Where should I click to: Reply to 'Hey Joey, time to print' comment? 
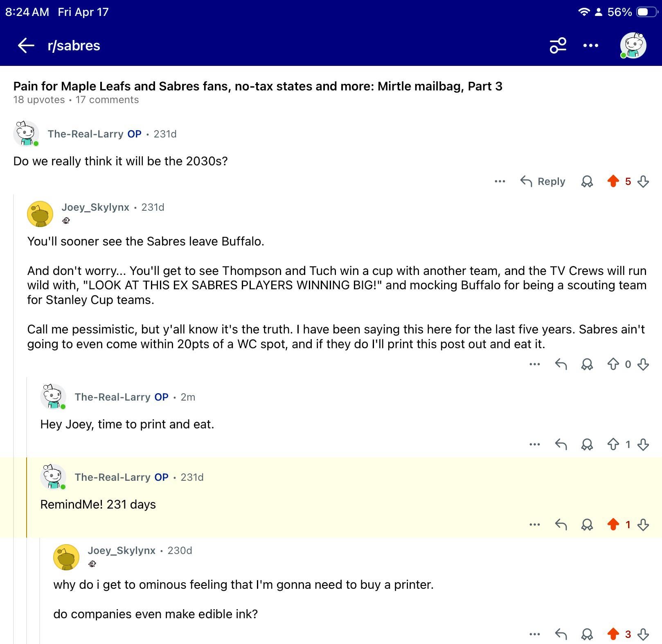coord(561,444)
